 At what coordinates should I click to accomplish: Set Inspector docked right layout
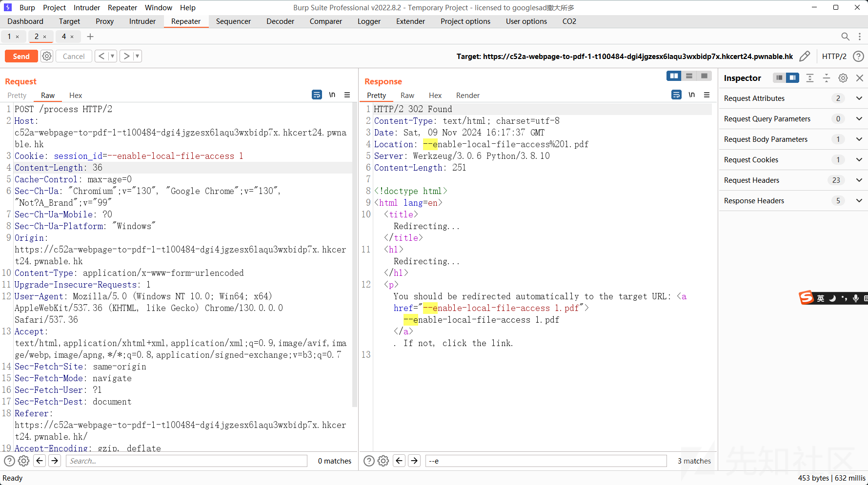point(792,78)
